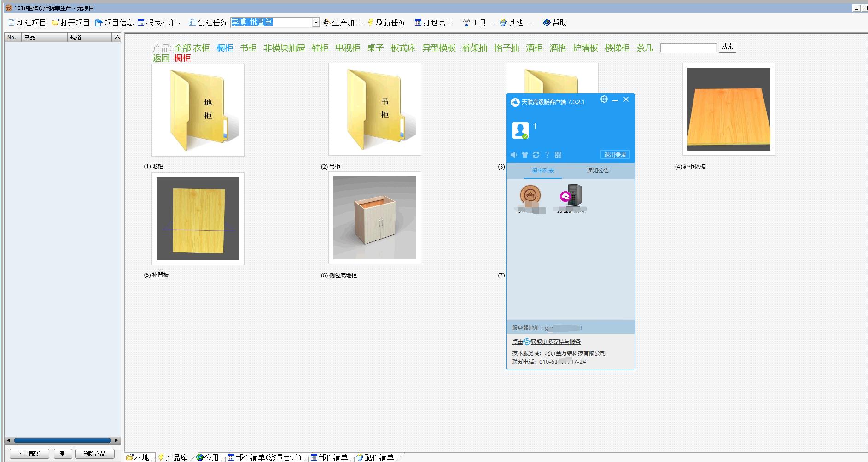Open the 工具 hammer icon on the toolbar
The width and height of the screenshot is (868, 462).
pyautogui.click(x=466, y=22)
